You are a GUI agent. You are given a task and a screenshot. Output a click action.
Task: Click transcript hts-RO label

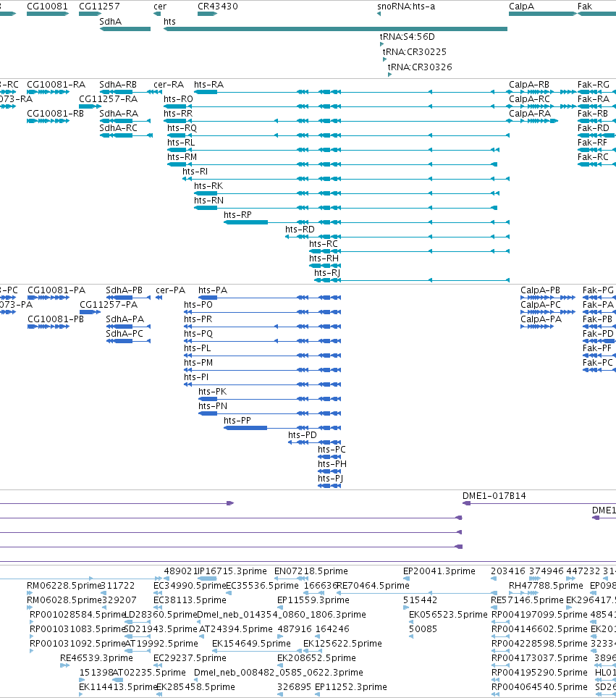[178, 98]
